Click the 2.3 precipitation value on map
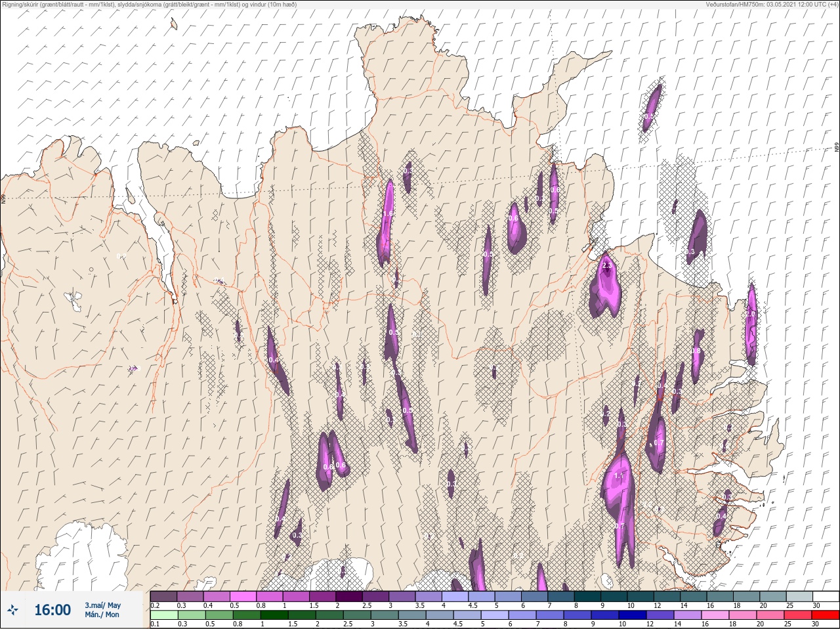840x629 pixels. (606, 265)
